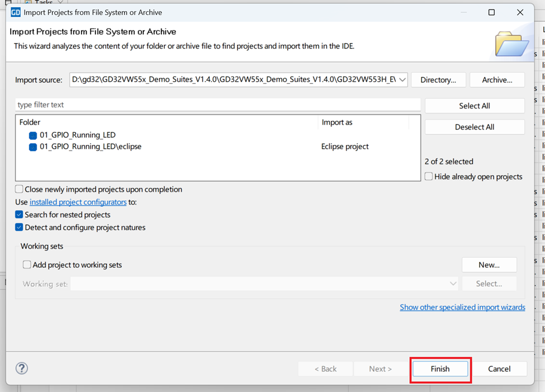Screen dimensions: 545x392
Task: Uncheck the 01_GPIO_Running_LED\eclipse project checkbox
Action: tap(33, 147)
